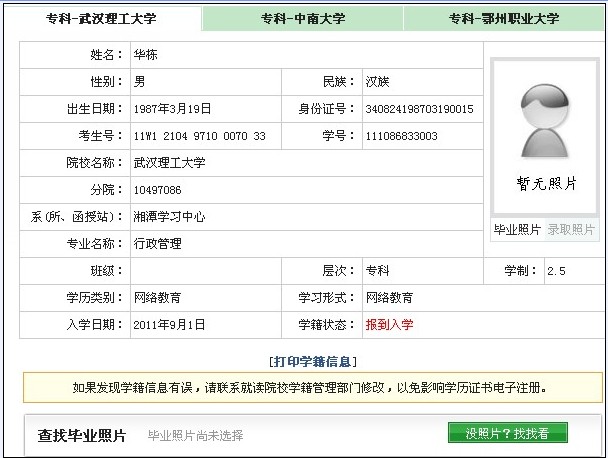The width and height of the screenshot is (608, 458).
Task: Switch to the 专科-武汉理工大学 tab
Action: click(x=102, y=18)
